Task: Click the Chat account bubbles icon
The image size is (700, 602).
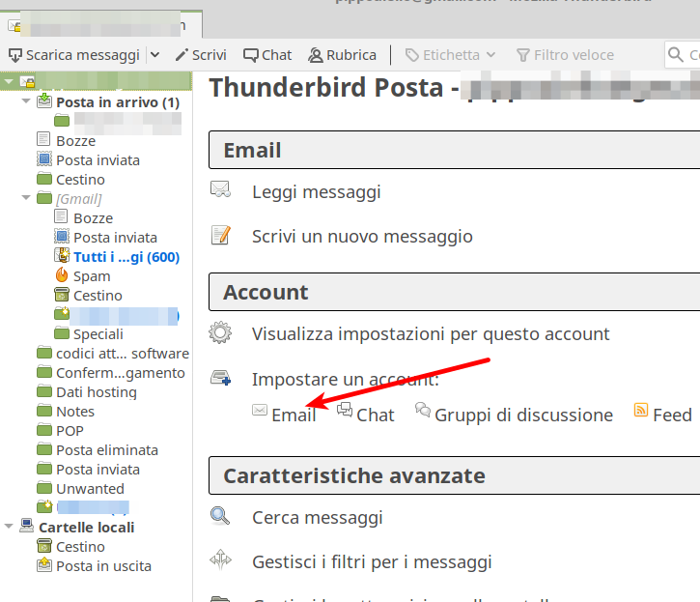Action: [x=344, y=409]
